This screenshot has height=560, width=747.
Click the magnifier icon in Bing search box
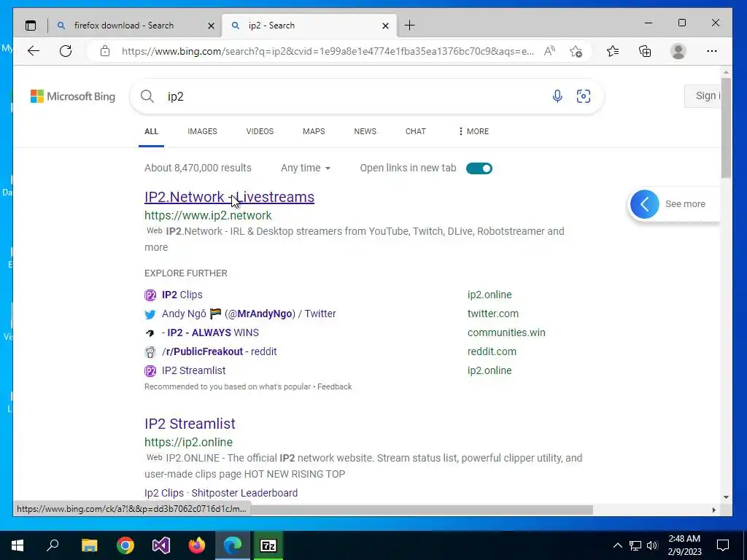click(x=147, y=96)
